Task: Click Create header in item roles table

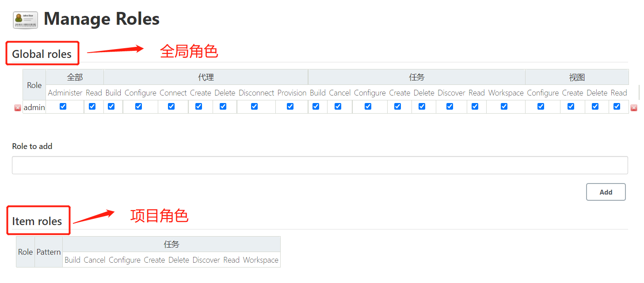Action: (154, 260)
